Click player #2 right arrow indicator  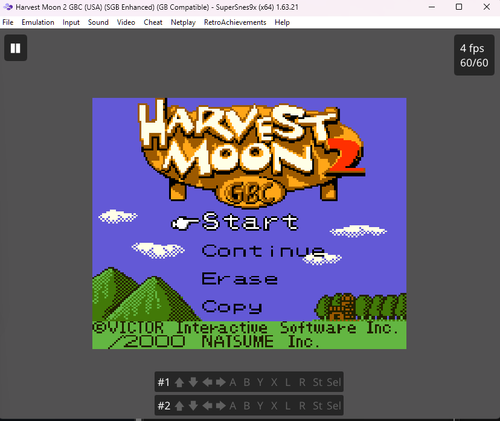click(220, 406)
